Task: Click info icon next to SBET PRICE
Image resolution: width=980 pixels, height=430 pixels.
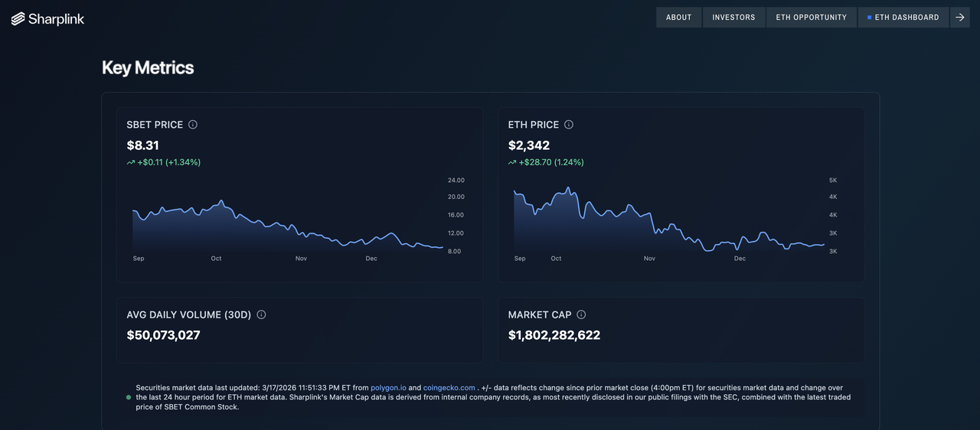Action: click(x=193, y=125)
